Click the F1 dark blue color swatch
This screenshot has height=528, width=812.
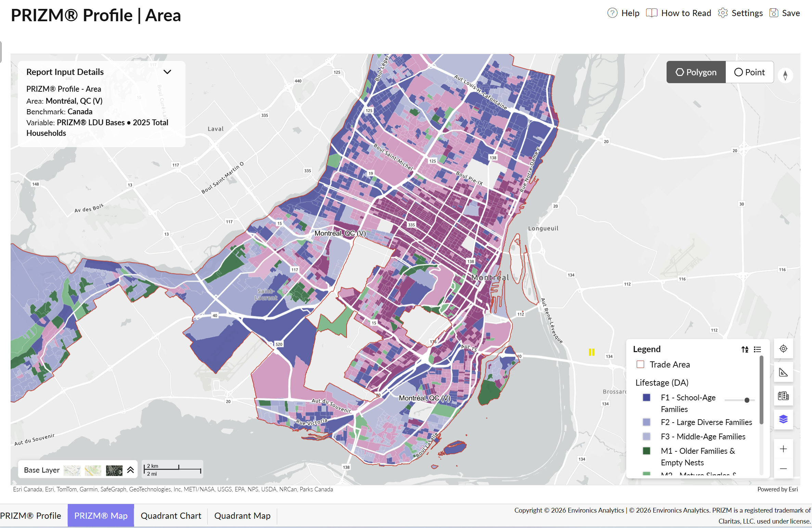[646, 398]
